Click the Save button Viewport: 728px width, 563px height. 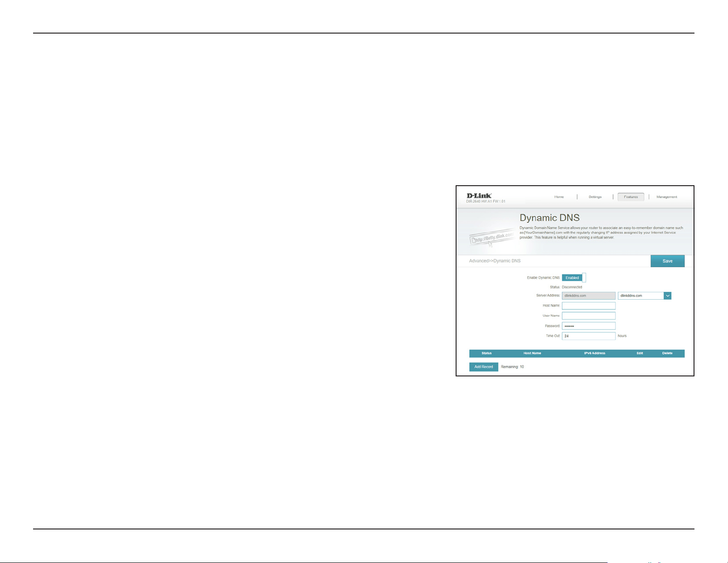(x=667, y=261)
